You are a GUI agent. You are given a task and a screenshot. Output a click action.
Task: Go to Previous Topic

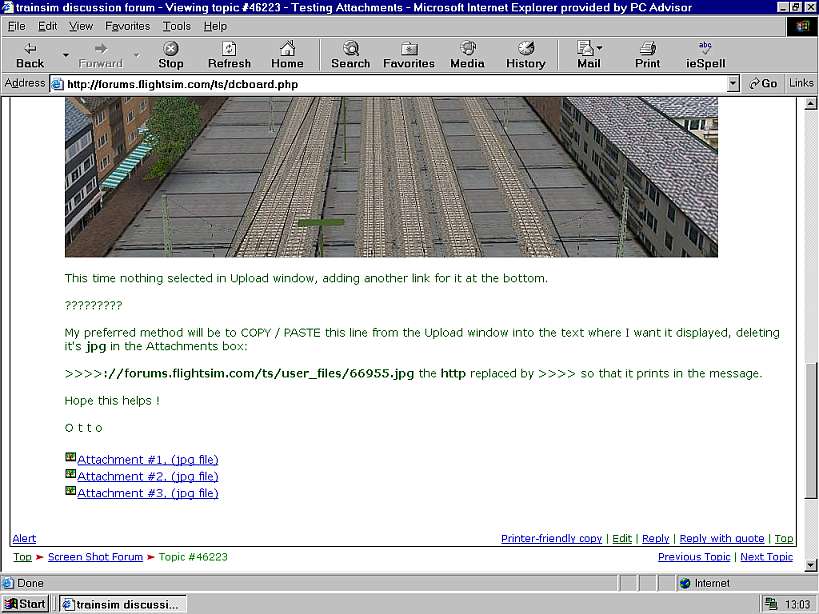pos(694,557)
